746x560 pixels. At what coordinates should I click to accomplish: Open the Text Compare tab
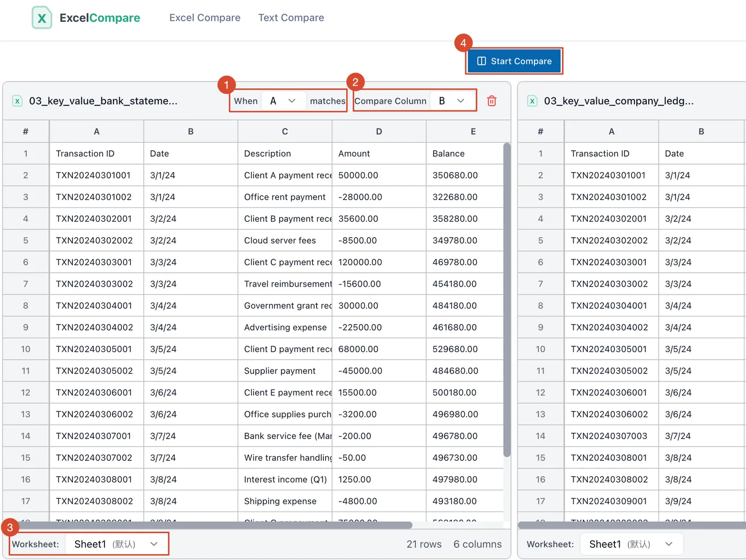click(291, 18)
